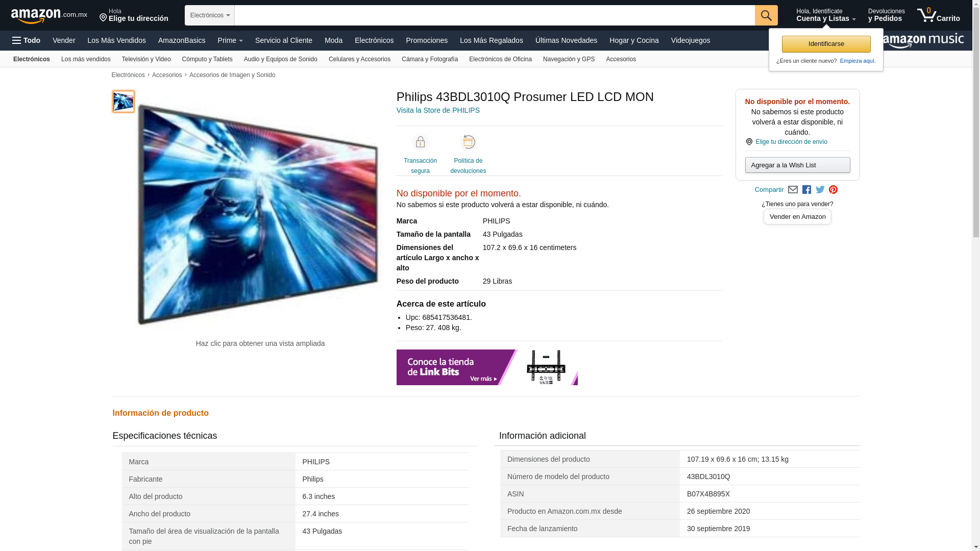This screenshot has height=551, width=980.
Task: Expand the Electrónicos search category dropdown
Action: (210, 15)
